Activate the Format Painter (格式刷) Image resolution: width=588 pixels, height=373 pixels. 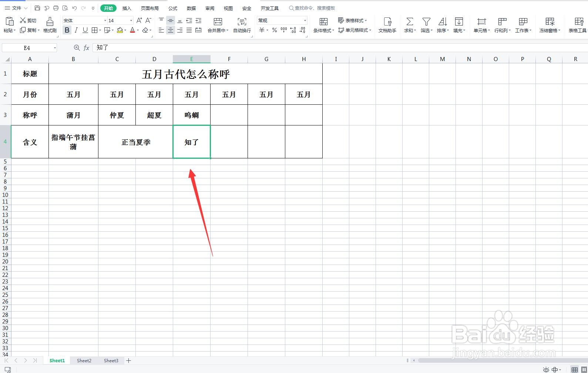[50, 25]
